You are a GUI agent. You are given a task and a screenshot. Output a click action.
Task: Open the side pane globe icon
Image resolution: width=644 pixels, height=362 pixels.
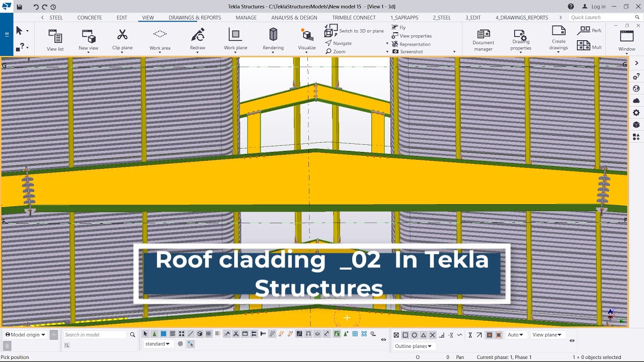click(x=636, y=88)
